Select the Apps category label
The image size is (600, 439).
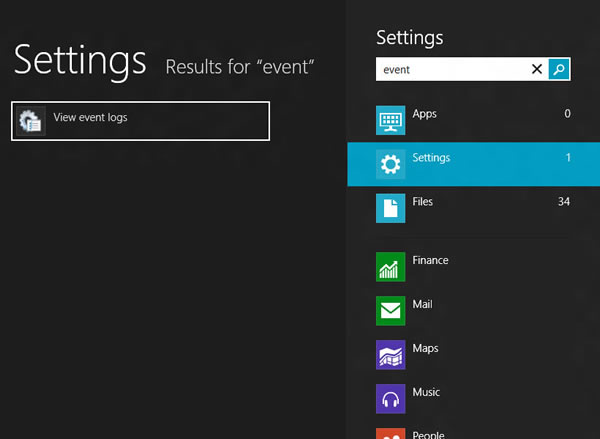pyautogui.click(x=424, y=114)
